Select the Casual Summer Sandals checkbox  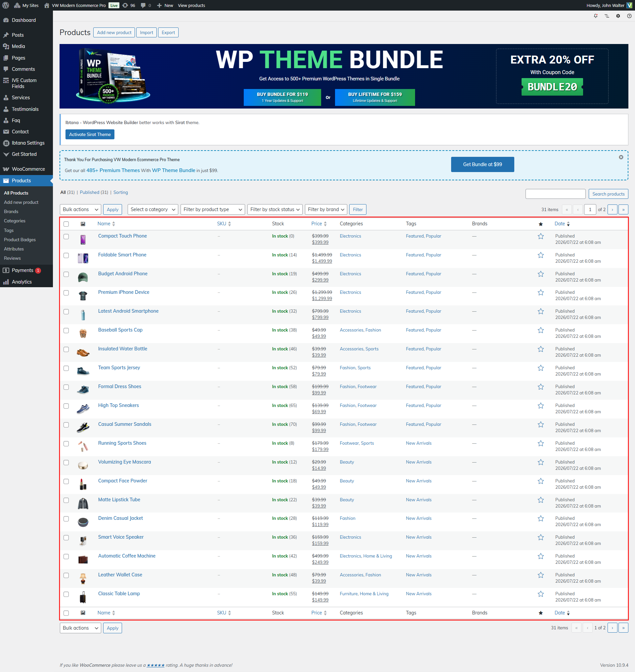[66, 425]
